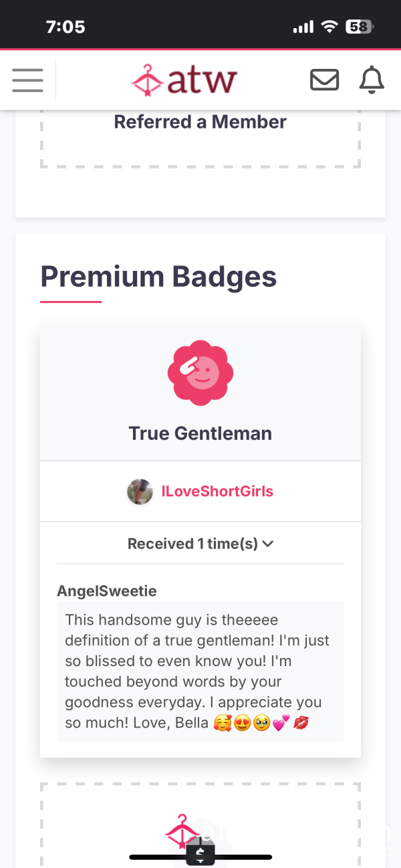The height and width of the screenshot is (868, 401).
Task: Tap the pink hanger icon in bottom badge slot
Action: point(183,831)
